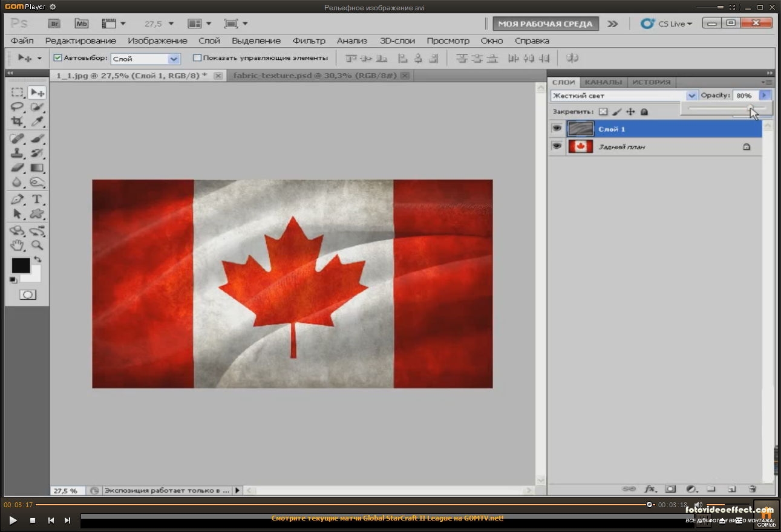
Task: Open the Layers panel options menu
Action: pyautogui.click(x=767, y=82)
